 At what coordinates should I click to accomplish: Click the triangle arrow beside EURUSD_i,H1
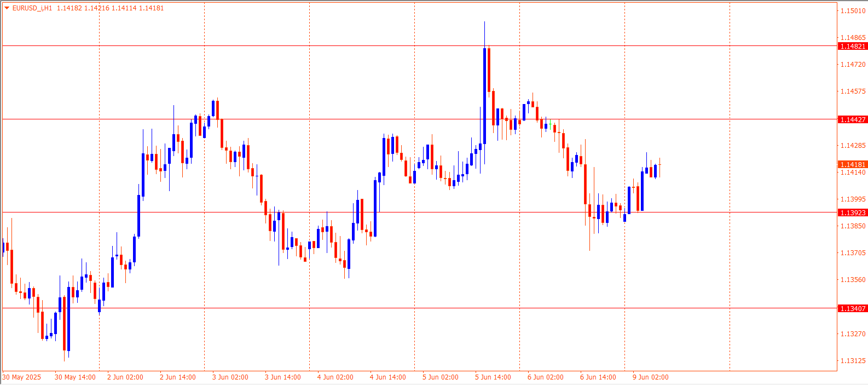click(x=7, y=8)
